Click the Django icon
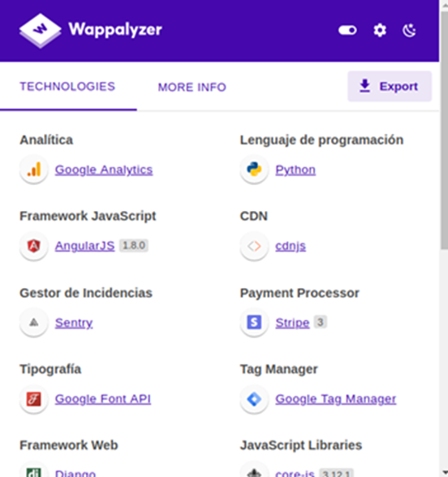Image resolution: width=448 pixels, height=477 pixels. point(34,473)
